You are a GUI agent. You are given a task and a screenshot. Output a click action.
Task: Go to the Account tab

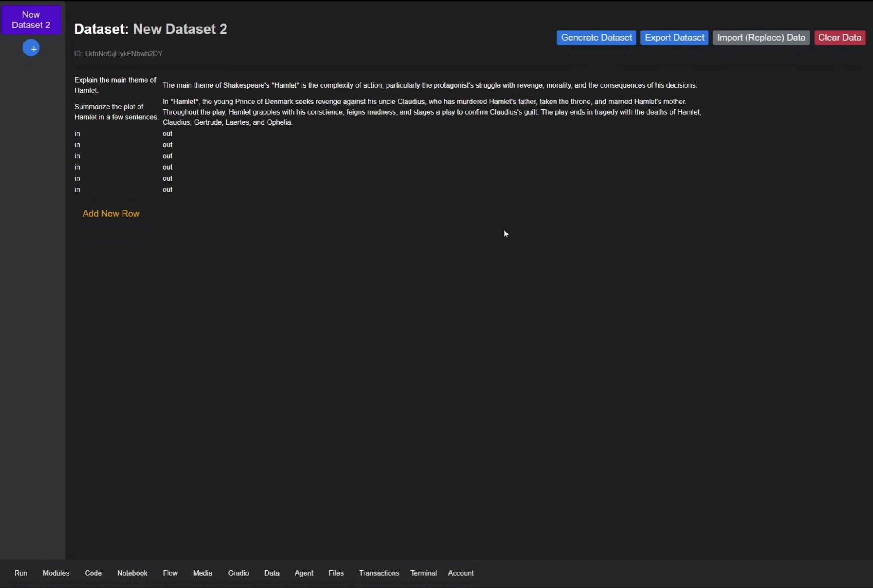coord(461,573)
